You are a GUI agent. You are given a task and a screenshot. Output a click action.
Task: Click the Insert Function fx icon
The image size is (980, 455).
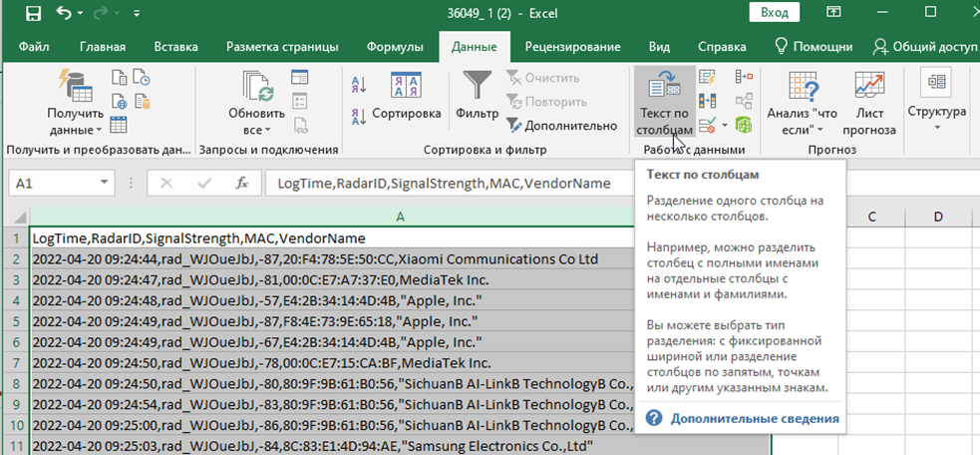point(242,184)
